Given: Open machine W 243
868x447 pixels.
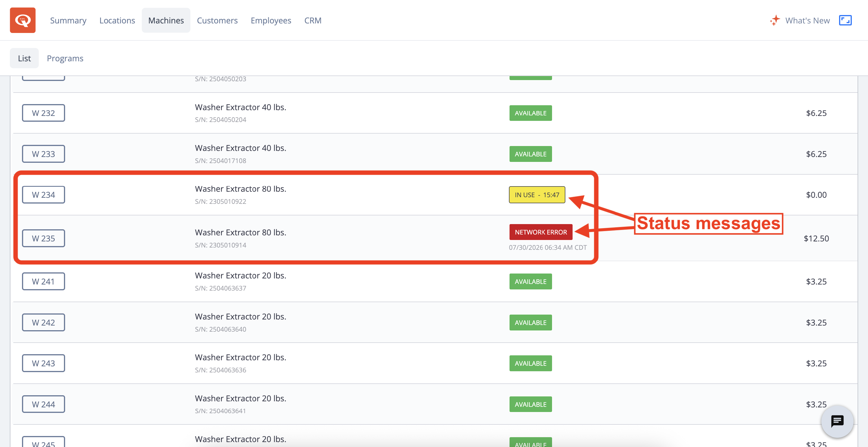Looking at the screenshot, I should [x=43, y=363].
